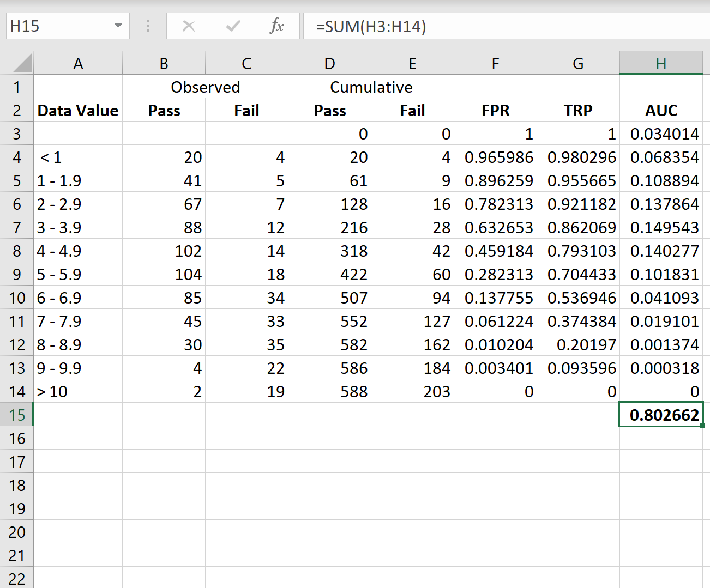The image size is (710, 588).
Task: Select the cell labeled > 10
Action: click(78, 391)
